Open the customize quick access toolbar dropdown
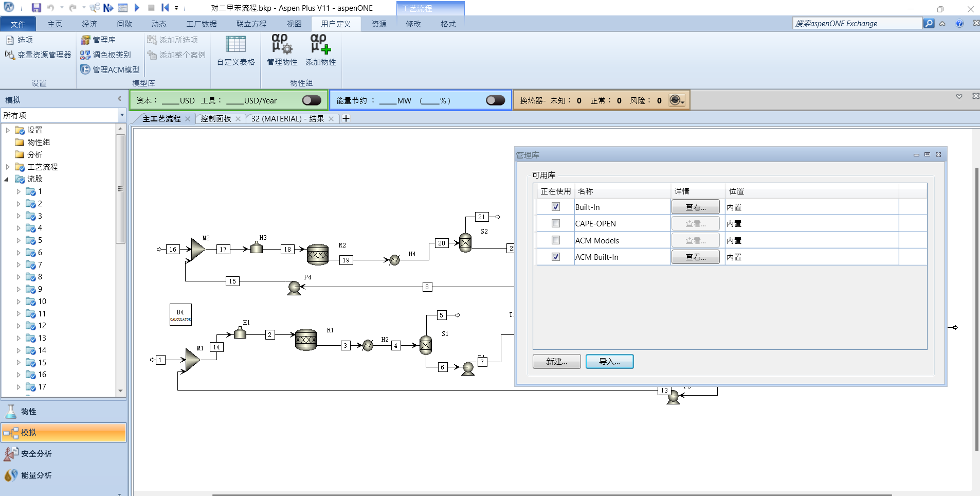 (176, 8)
